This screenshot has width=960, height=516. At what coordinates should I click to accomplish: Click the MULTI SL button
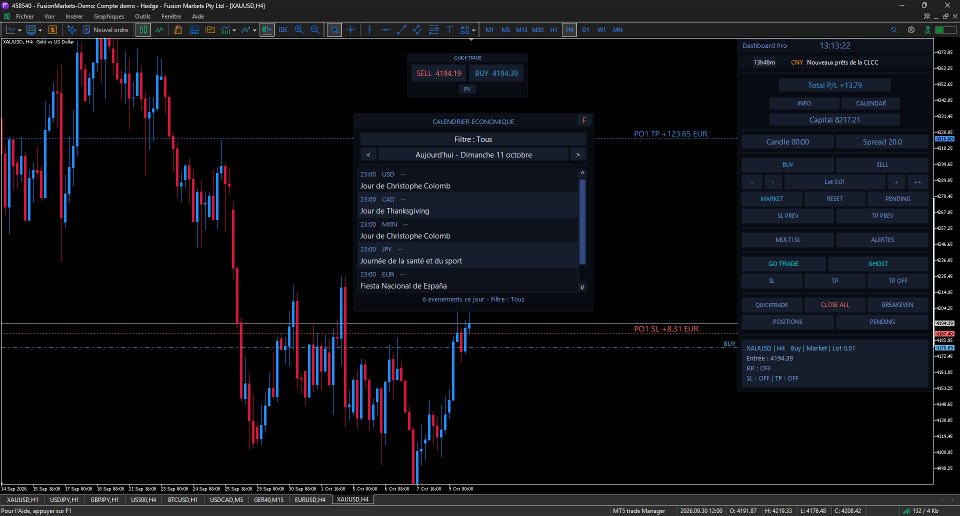(787, 240)
